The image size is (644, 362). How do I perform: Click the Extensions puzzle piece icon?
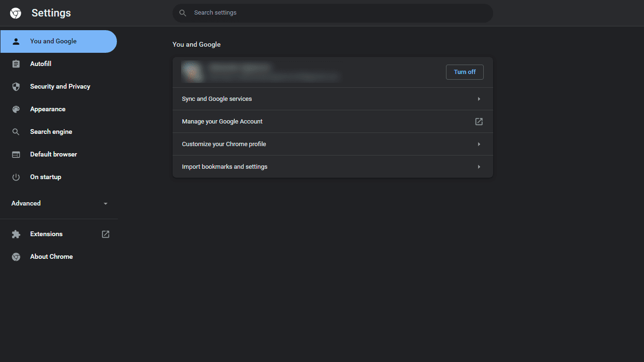[16, 234]
